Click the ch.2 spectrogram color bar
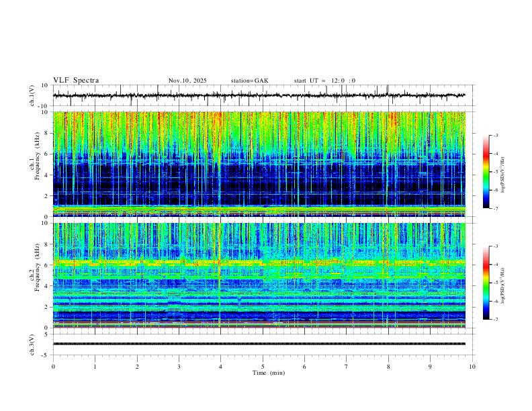Image resolution: width=532 pixels, height=411 pixels. coord(486,283)
